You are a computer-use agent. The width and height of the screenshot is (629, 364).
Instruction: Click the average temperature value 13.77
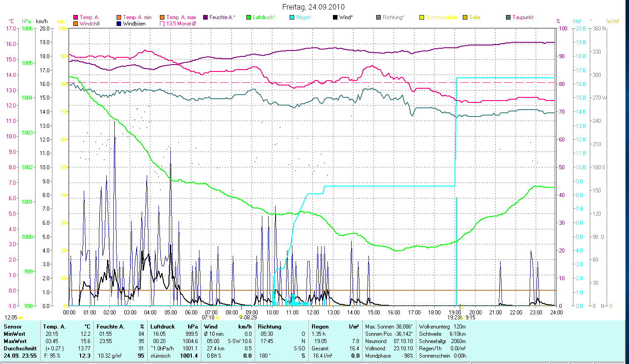83,349
